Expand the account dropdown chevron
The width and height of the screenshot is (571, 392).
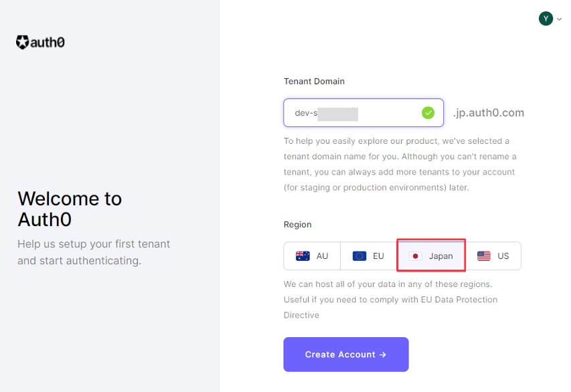point(560,19)
